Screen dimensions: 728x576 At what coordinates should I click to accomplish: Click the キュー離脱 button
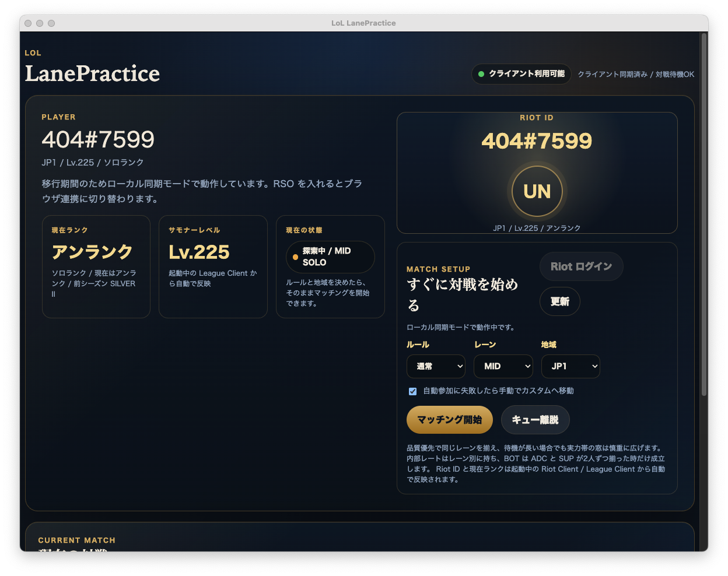(x=535, y=419)
